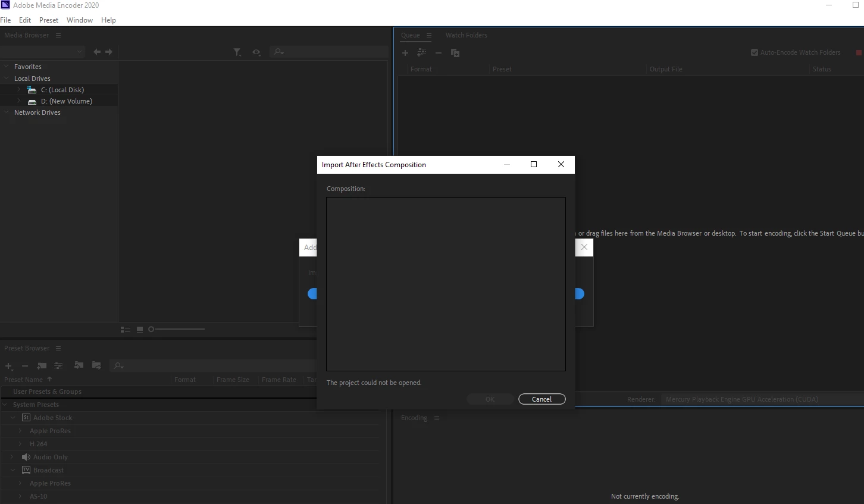Click the Frame Size column header
Viewport: 864px width, 504px height.
coord(233,380)
